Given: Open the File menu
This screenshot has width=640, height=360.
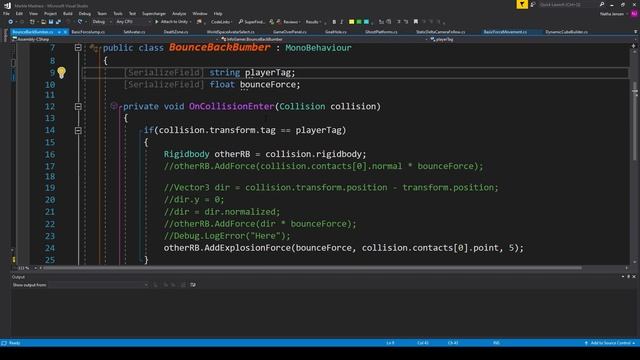Looking at the screenshot, I should [x=7, y=13].
